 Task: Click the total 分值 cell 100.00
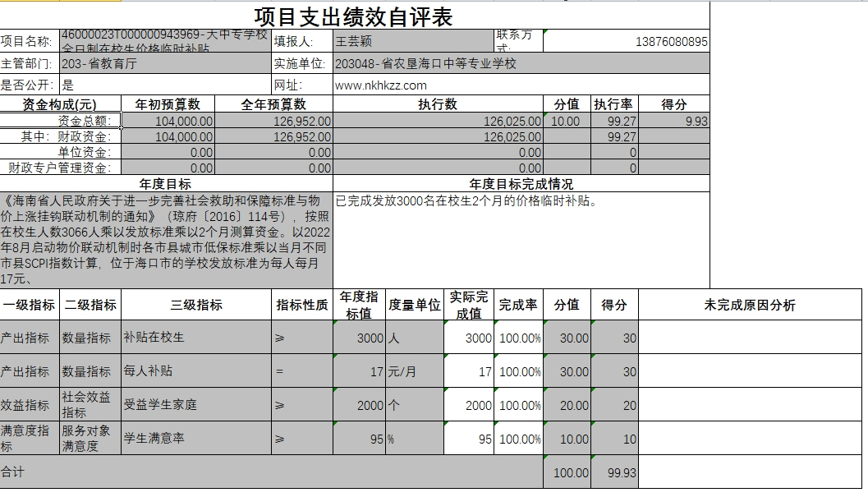[x=567, y=472]
